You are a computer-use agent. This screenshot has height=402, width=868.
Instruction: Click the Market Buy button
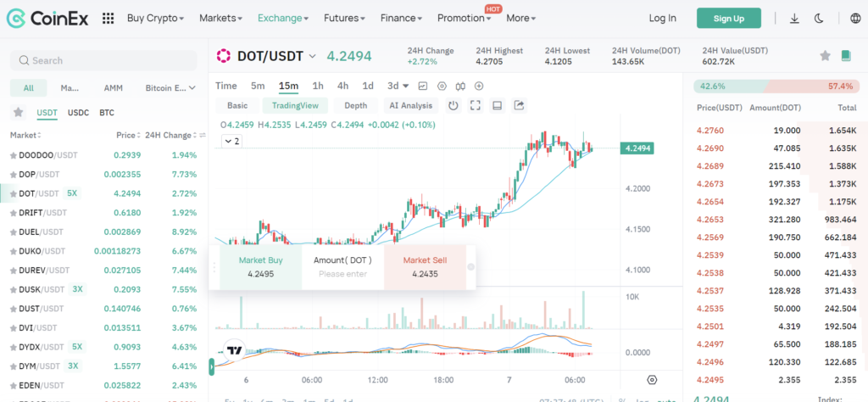click(x=261, y=267)
